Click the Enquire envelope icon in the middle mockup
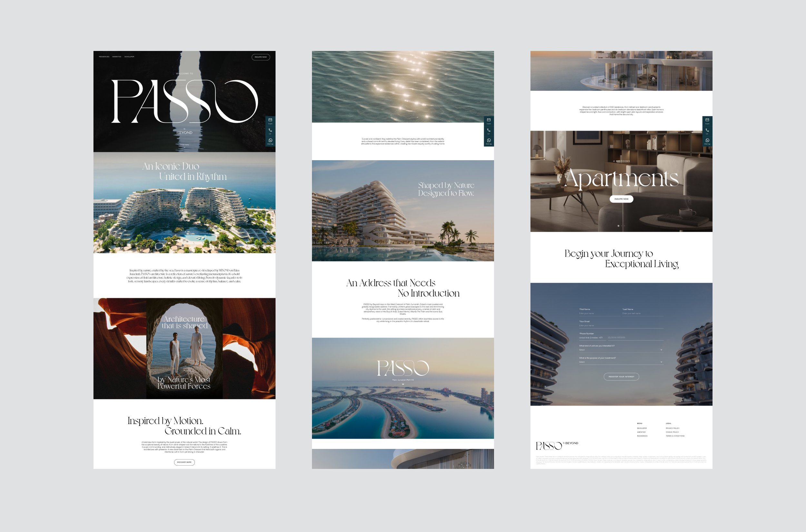The image size is (806, 532). tap(489, 120)
